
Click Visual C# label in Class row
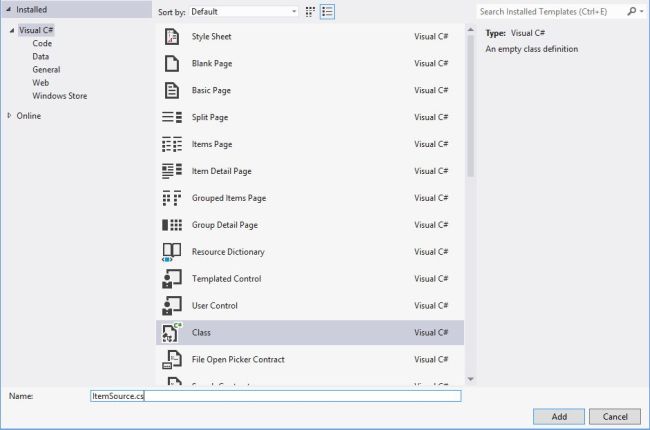tap(431, 333)
